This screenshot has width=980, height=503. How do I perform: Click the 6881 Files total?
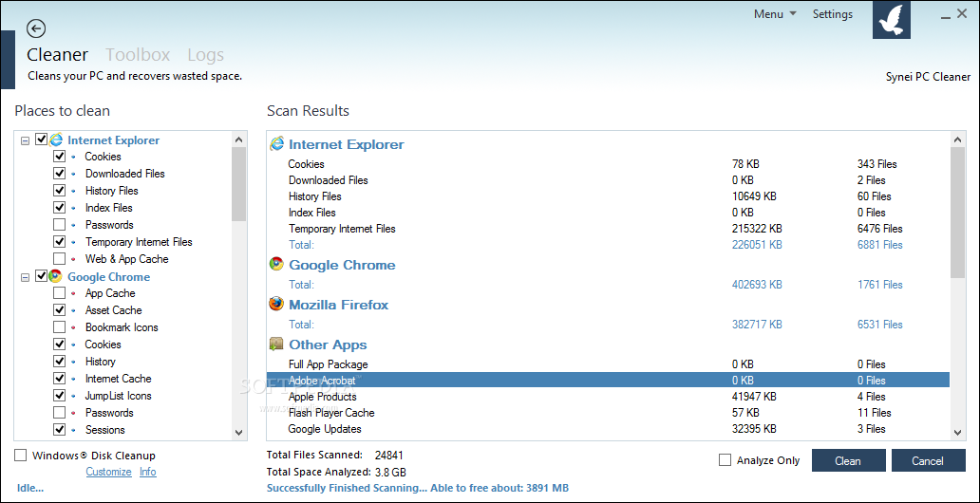coord(880,244)
